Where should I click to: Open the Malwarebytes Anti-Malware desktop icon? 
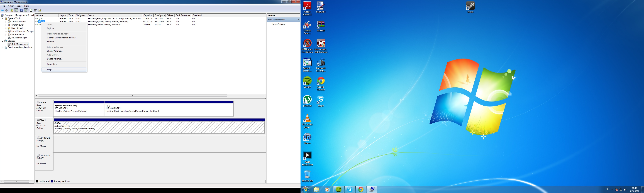point(321,46)
